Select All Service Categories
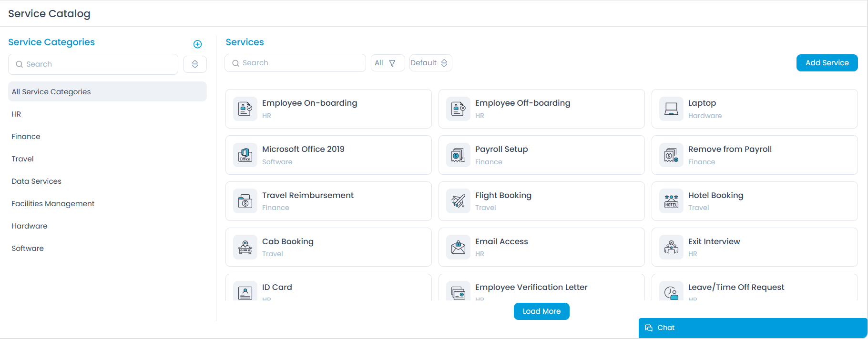 (x=107, y=91)
